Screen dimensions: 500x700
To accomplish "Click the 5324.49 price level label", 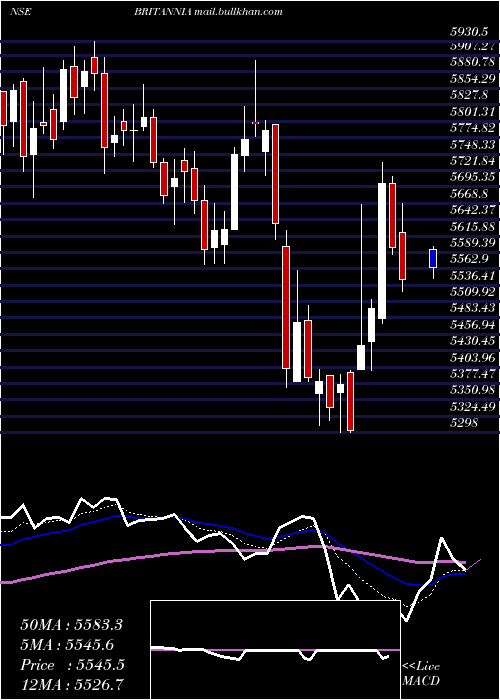I will (473, 408).
